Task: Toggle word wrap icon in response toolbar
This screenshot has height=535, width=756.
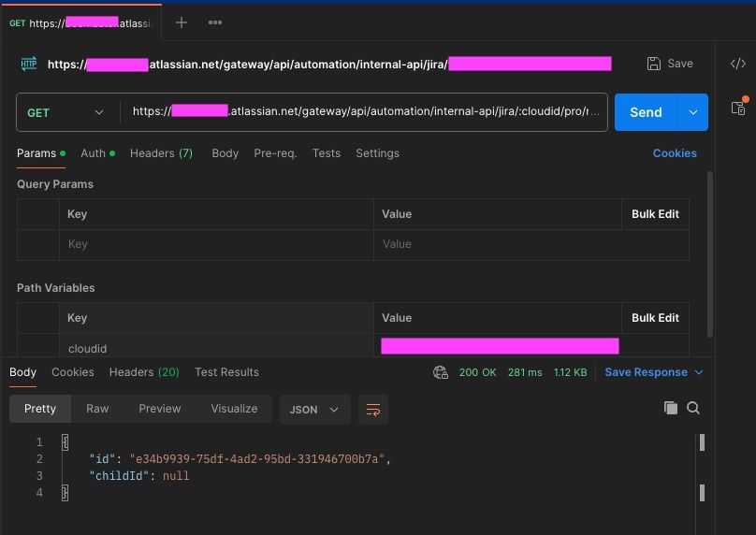Action: (372, 410)
